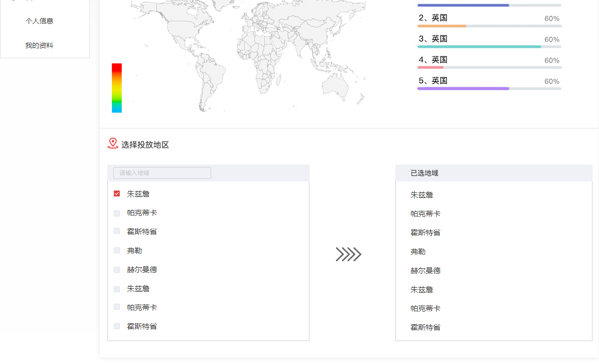Open 个人信息 in the sidebar

[x=39, y=21]
